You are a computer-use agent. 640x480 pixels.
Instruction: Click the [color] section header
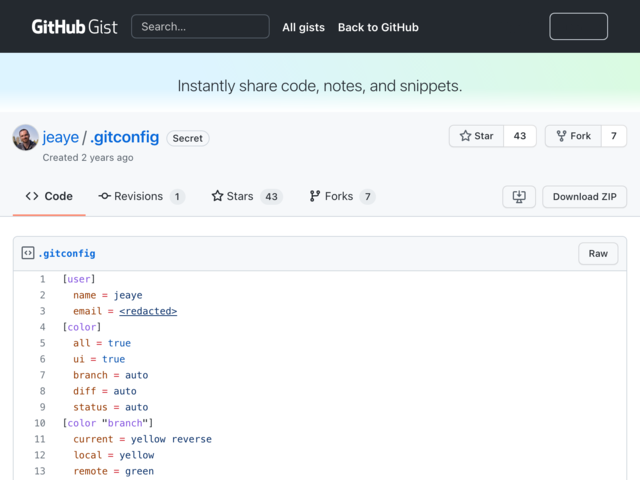point(82,327)
